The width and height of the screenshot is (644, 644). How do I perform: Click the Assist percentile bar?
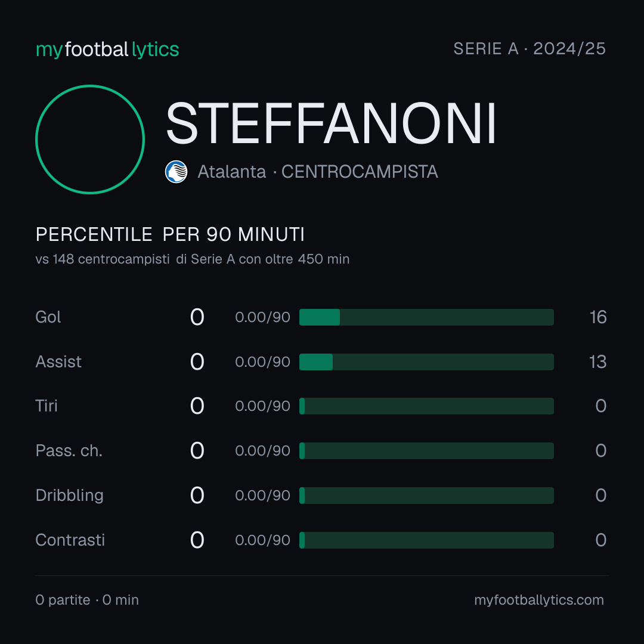click(426, 362)
